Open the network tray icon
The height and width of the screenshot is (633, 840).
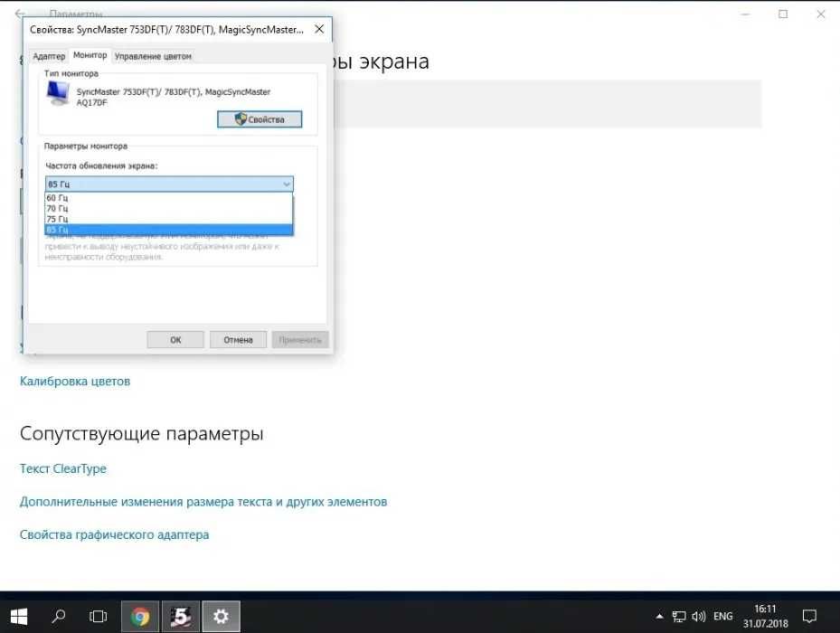679,617
